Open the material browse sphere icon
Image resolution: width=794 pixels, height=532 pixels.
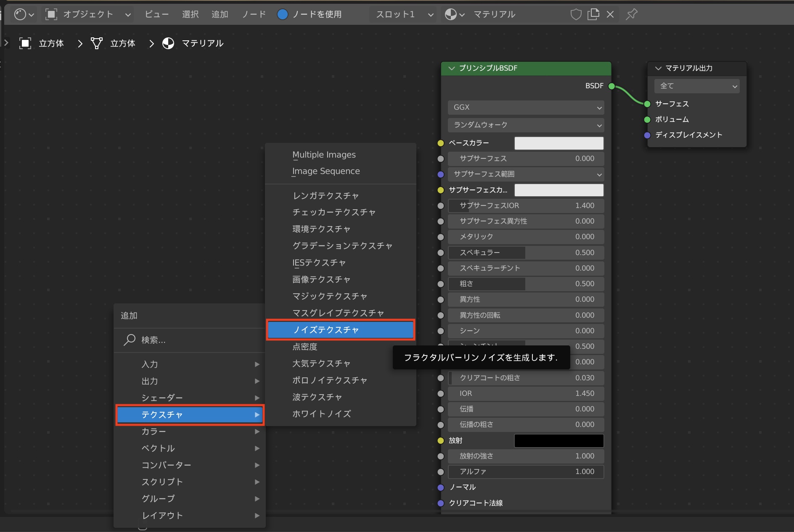(x=451, y=14)
